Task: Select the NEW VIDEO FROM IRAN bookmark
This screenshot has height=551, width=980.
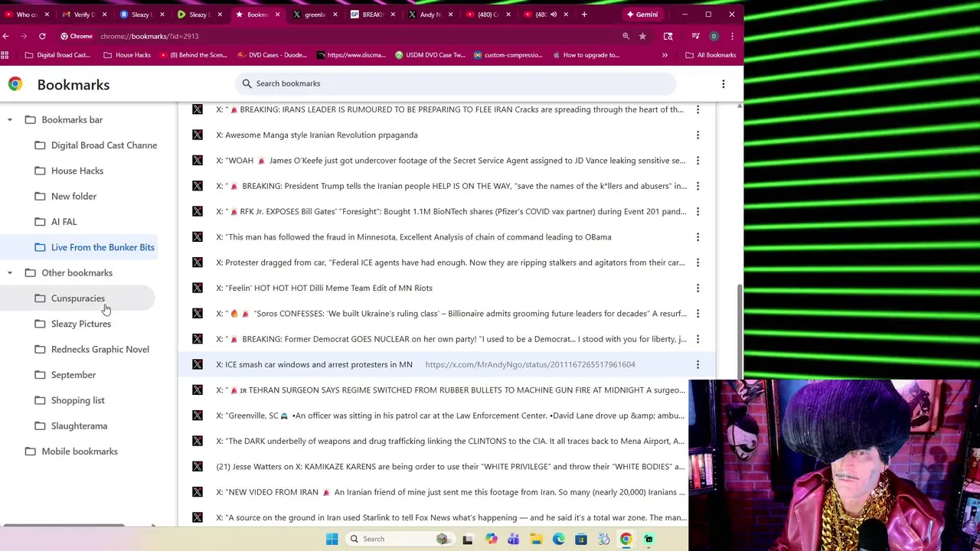Action: pos(446,492)
